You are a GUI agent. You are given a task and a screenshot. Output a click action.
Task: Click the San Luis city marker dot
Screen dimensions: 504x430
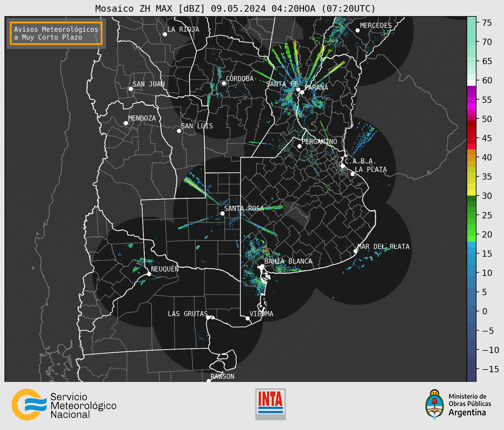179,131
